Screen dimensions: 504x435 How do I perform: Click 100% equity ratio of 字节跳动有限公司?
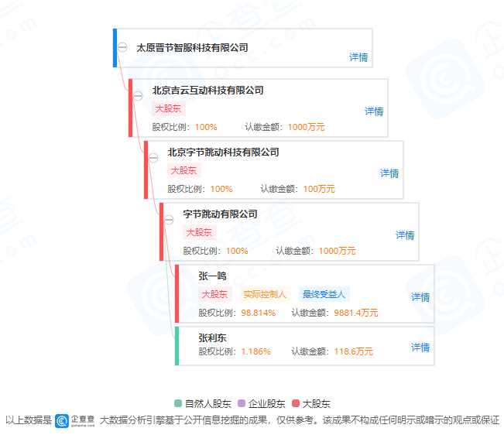point(237,251)
